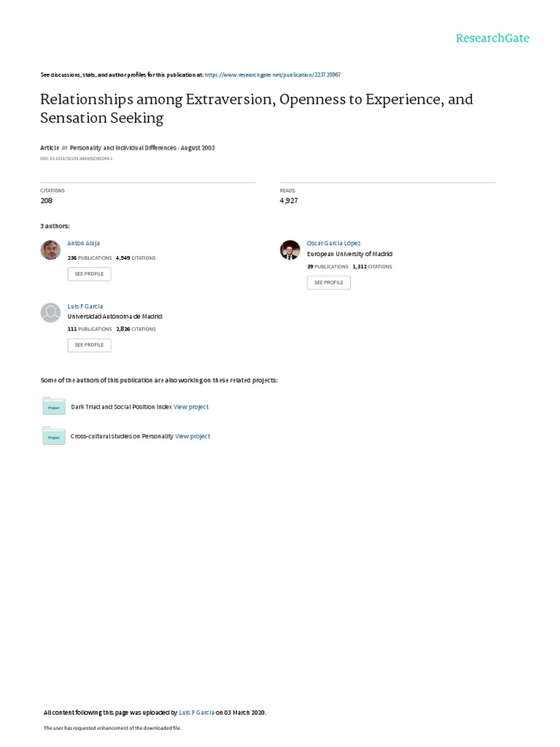Image resolution: width=560 pixels, height=747 pixels.
Task: Click the article title heading
Action: tap(256, 108)
